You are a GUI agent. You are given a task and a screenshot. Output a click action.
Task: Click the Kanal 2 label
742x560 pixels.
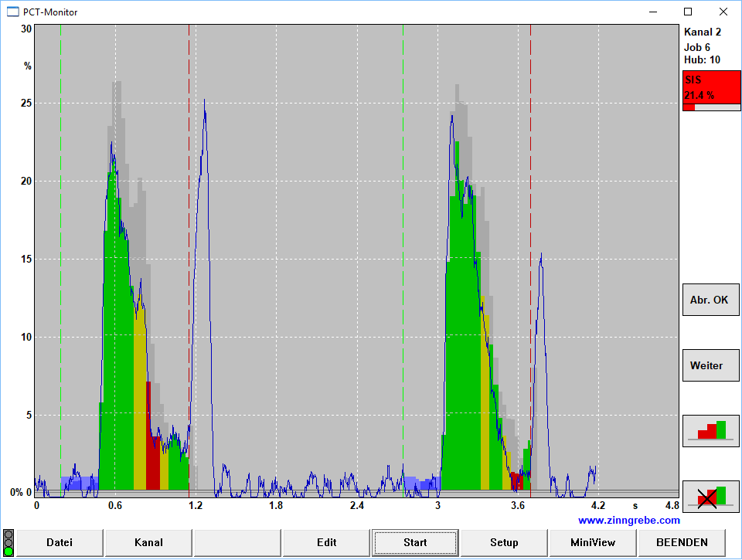click(x=703, y=32)
